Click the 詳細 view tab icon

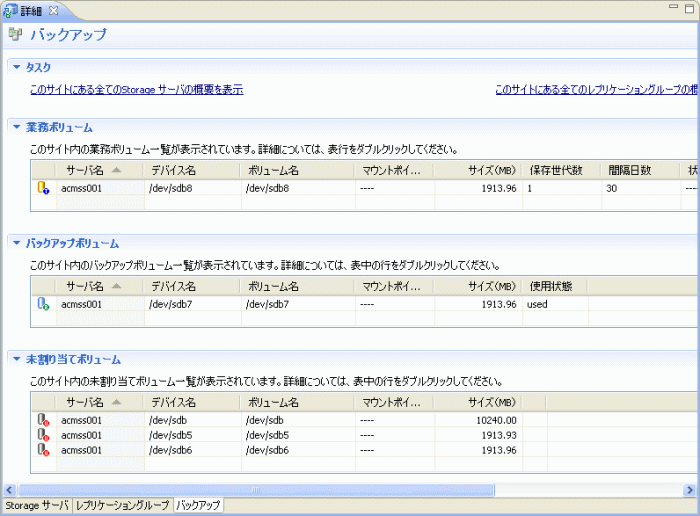point(10,10)
